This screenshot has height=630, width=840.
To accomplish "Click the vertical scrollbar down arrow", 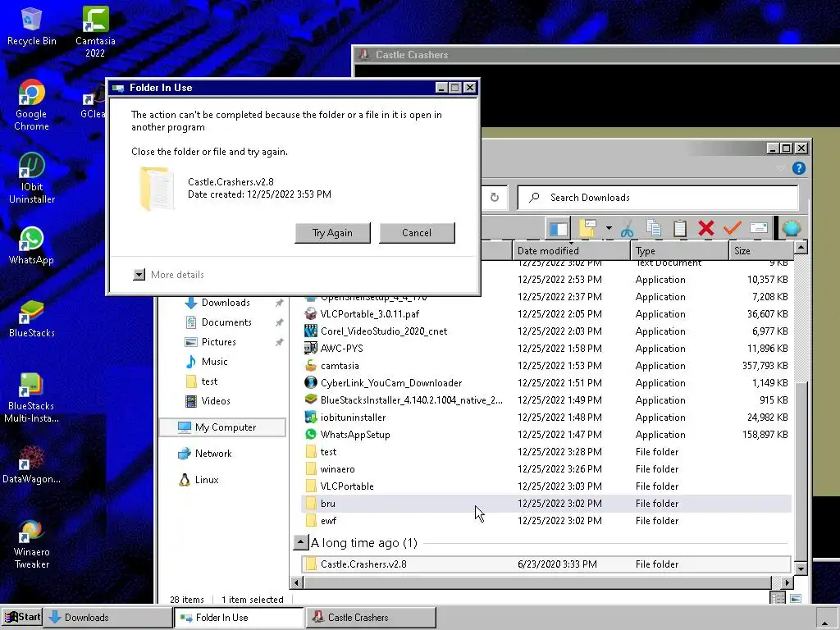I will tap(801, 568).
